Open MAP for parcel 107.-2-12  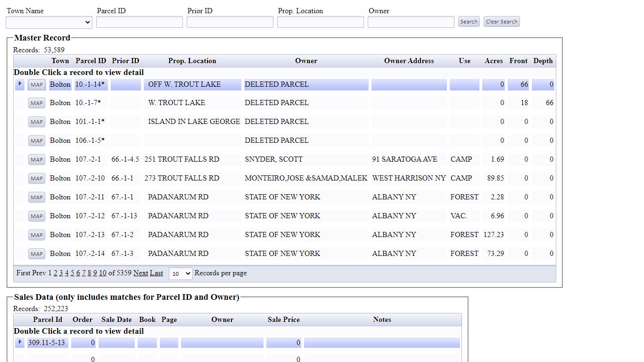[x=37, y=216]
